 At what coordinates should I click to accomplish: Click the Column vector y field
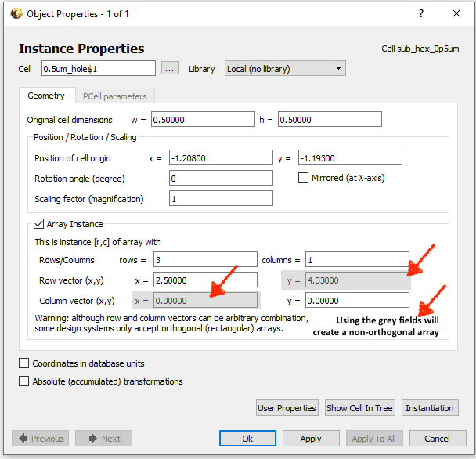click(357, 301)
